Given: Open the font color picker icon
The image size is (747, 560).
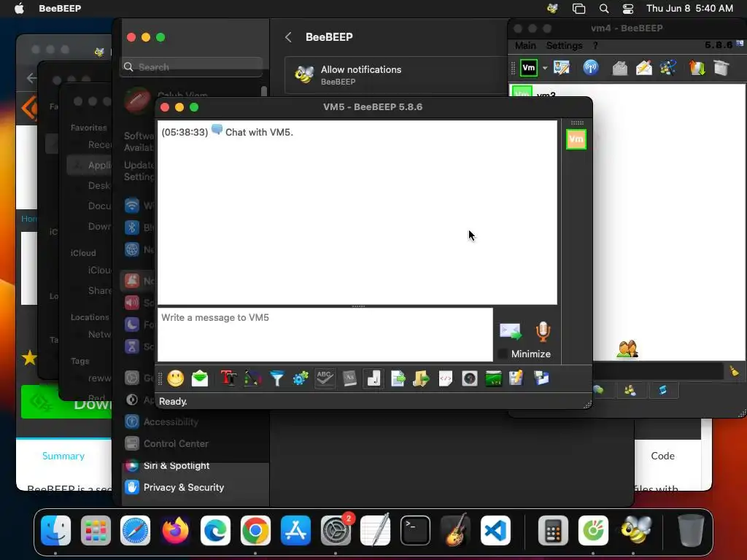Looking at the screenshot, I should tap(252, 378).
